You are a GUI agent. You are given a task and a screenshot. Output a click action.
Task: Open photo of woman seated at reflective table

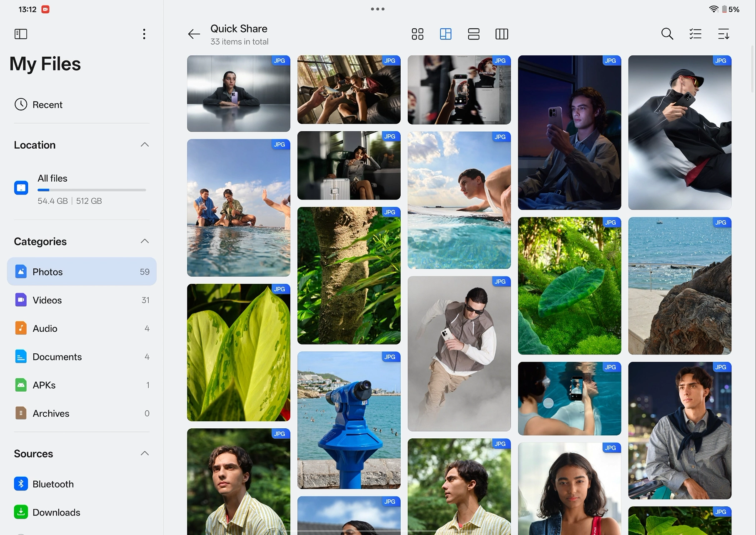pyautogui.click(x=239, y=93)
